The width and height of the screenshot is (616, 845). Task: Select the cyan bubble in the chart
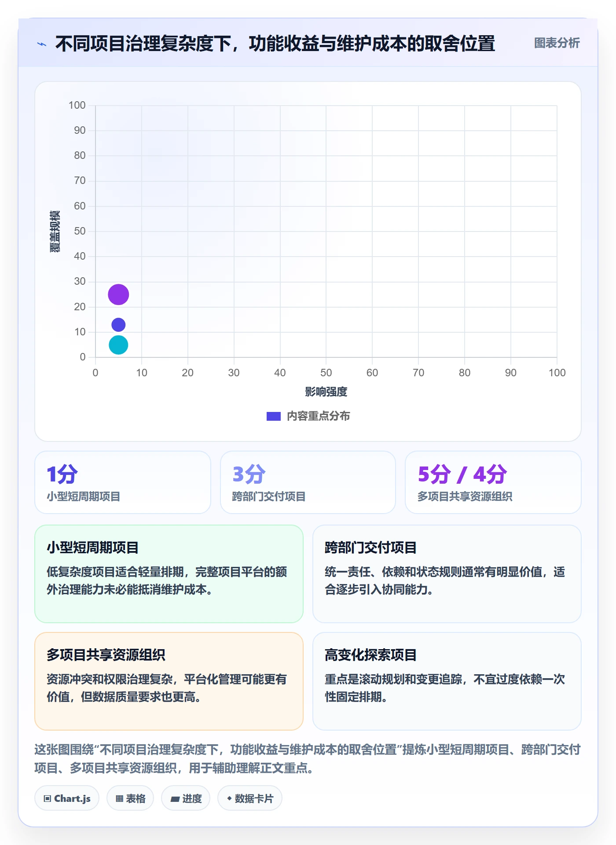coord(118,345)
